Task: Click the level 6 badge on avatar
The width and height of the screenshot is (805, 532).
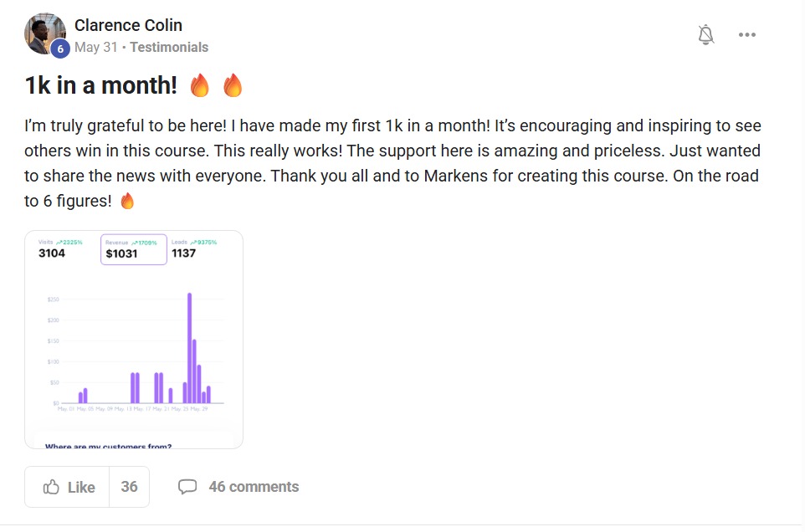Action: click(x=59, y=49)
